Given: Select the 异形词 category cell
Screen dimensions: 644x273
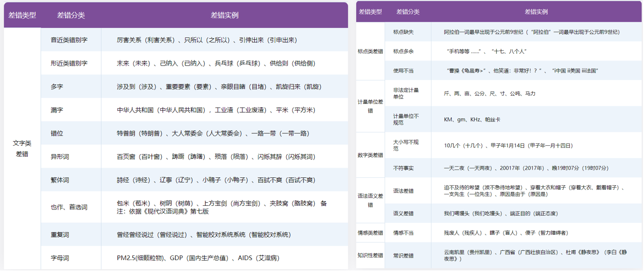Looking at the screenshot, I should tap(60, 157).
